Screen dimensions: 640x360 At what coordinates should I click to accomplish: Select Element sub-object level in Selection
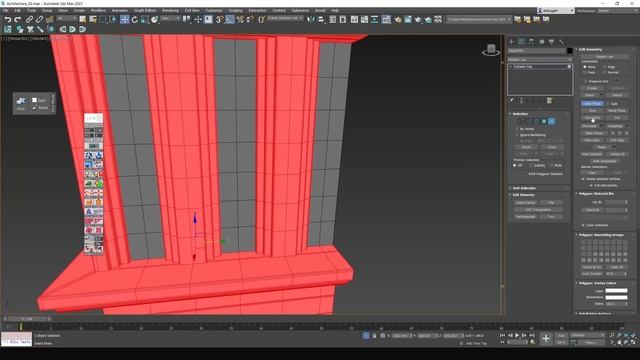pyautogui.click(x=551, y=121)
